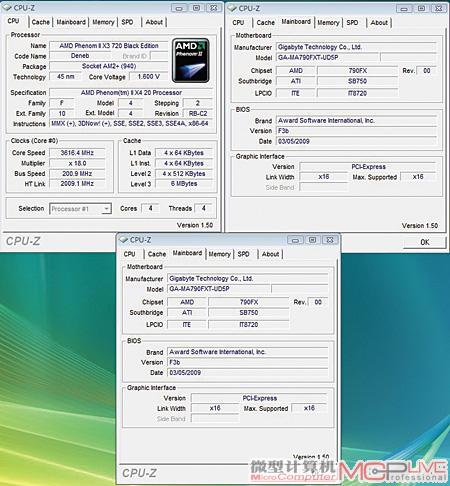Click the Revision RB-C2 value

tap(198, 113)
